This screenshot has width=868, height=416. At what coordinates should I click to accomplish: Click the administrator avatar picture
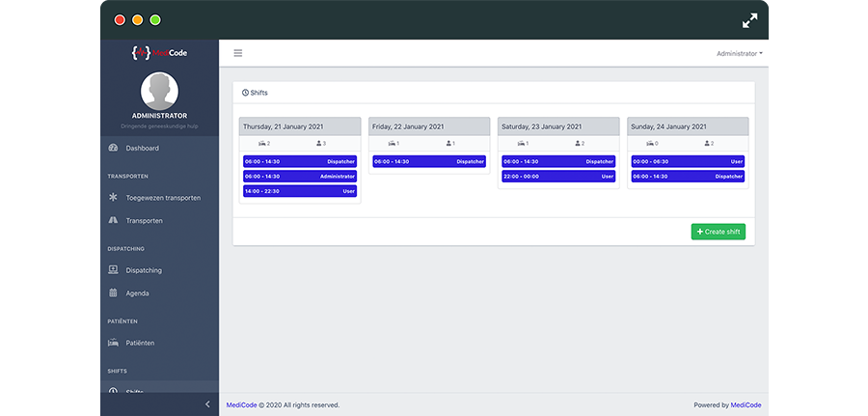coord(159,91)
